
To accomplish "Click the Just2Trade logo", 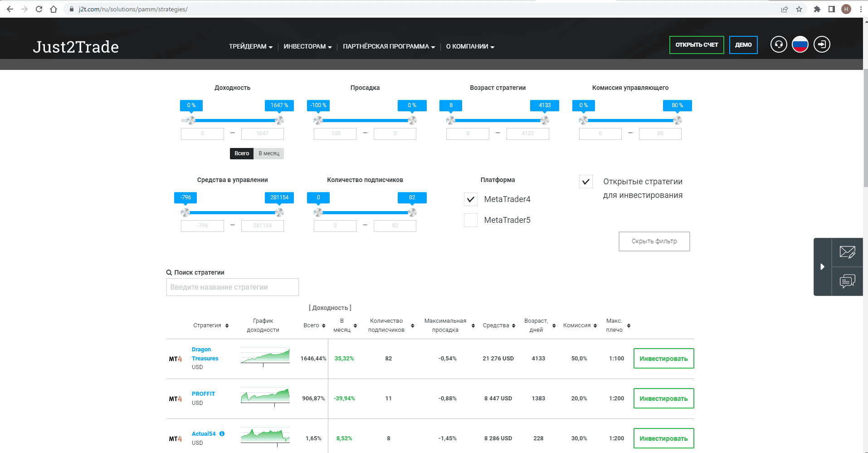I will (x=76, y=47).
